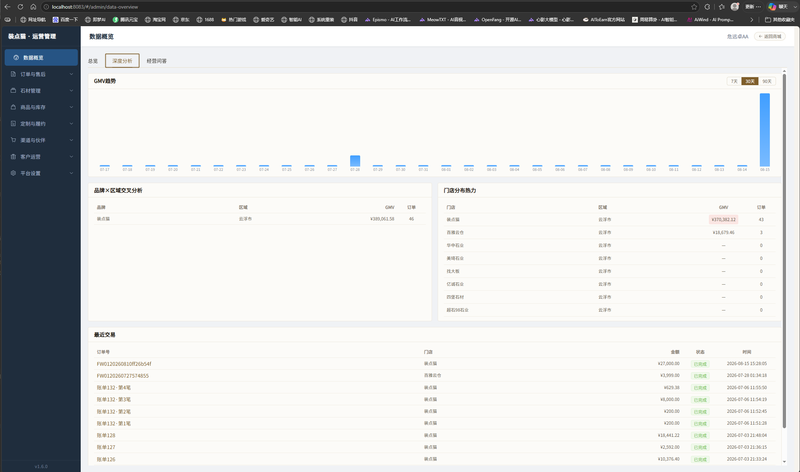Image resolution: width=800 pixels, height=472 pixels.
Task: Click the browser 更新 button
Action: click(753, 7)
